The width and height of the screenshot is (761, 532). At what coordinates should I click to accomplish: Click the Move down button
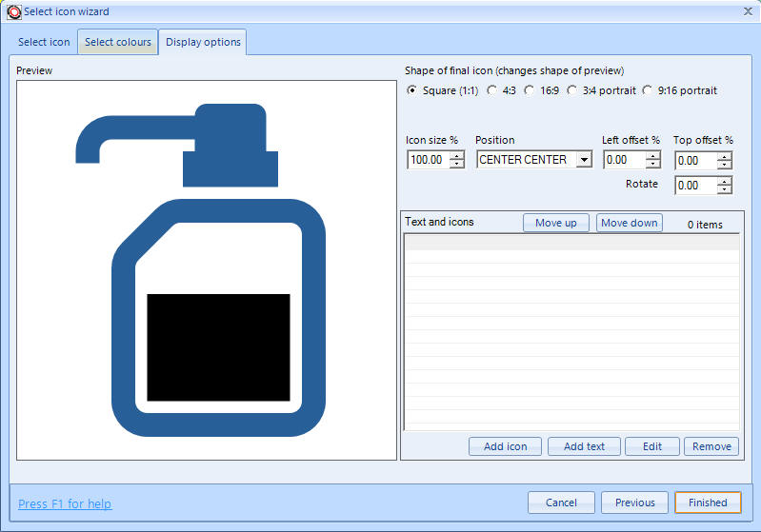[x=629, y=223]
